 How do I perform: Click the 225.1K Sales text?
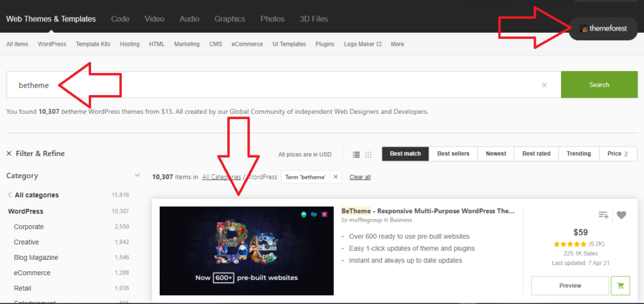580,254
